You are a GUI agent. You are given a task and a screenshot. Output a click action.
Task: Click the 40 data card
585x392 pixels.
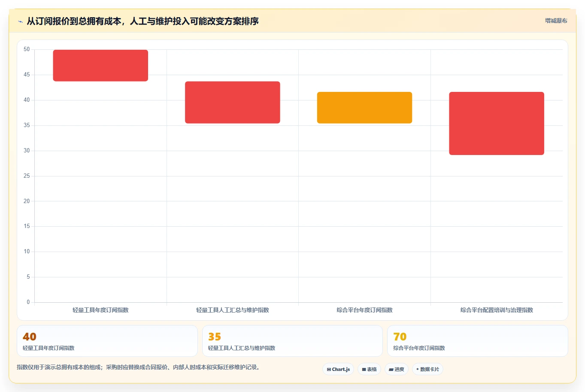click(x=107, y=341)
